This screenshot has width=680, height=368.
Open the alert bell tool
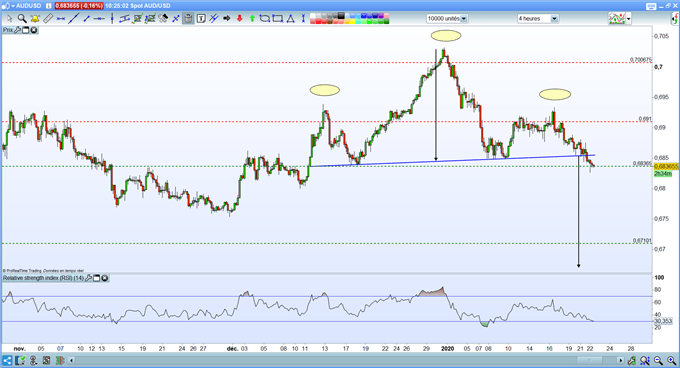tap(35, 19)
